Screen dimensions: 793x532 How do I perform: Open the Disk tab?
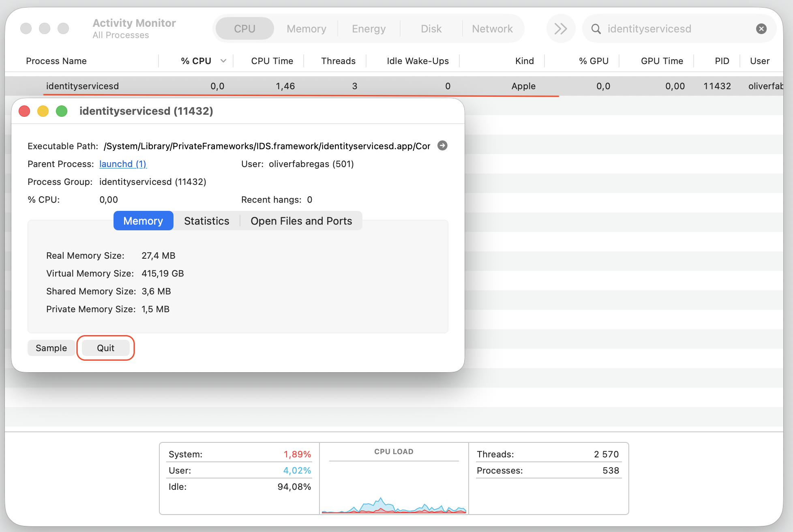click(x=431, y=29)
